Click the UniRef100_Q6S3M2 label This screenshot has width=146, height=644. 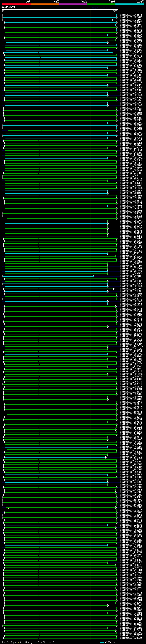coord(131,75)
